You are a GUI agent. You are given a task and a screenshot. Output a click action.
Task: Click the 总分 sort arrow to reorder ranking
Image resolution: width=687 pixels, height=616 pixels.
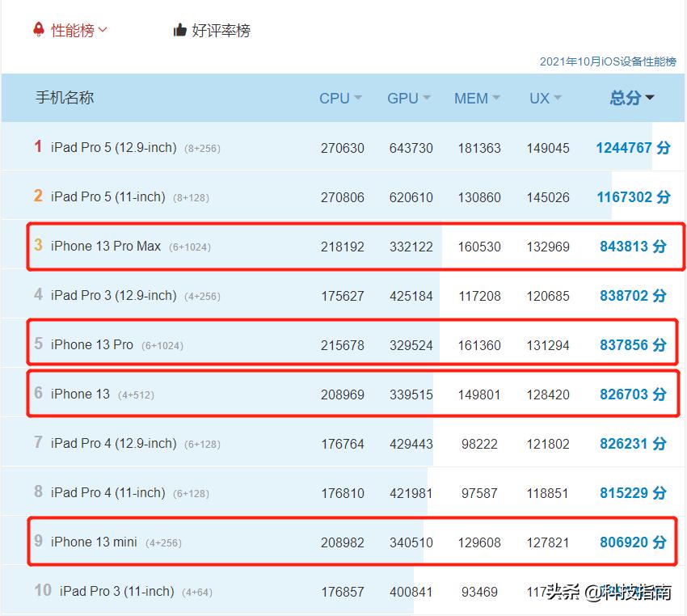651,98
